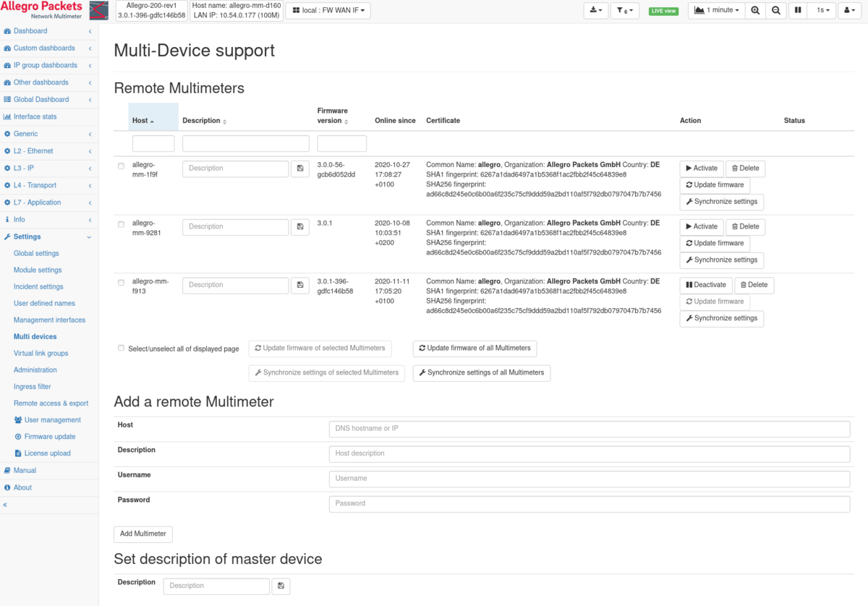868x611 pixels.
Task: Click the Add Multimeter button
Action: (x=142, y=534)
